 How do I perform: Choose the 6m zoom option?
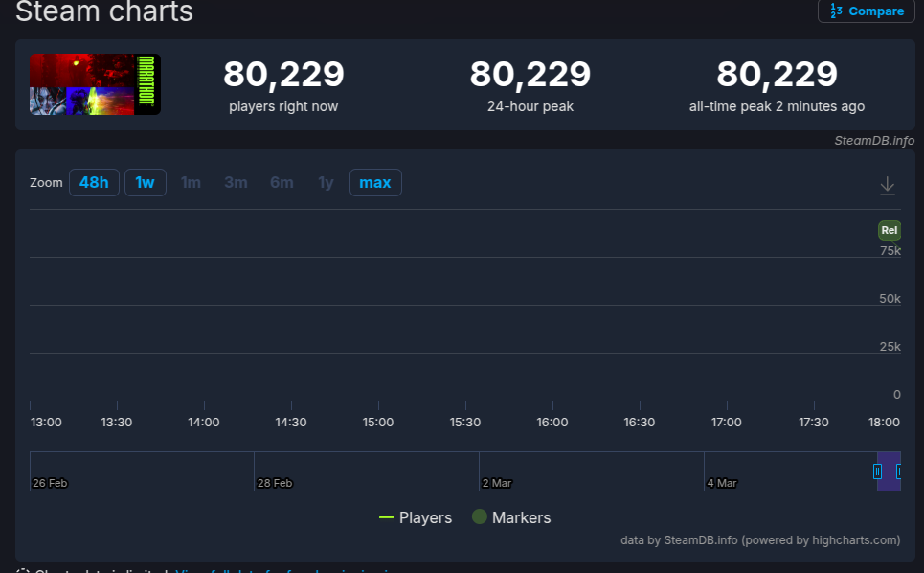[282, 182]
